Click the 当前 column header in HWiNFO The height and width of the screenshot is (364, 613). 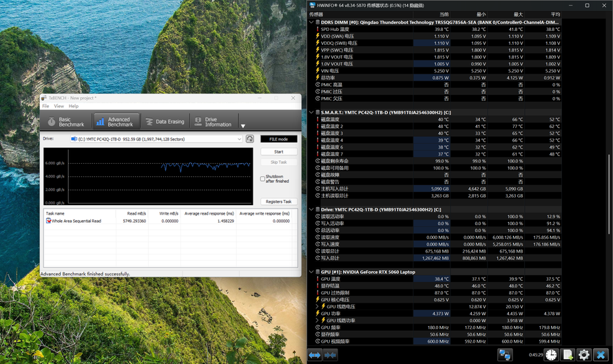click(x=444, y=14)
